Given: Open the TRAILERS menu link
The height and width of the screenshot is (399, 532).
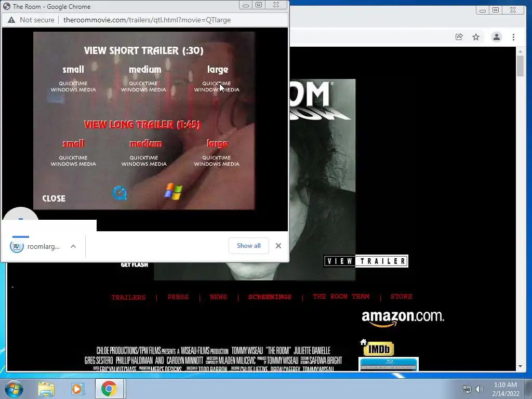Looking at the screenshot, I should tap(129, 297).
